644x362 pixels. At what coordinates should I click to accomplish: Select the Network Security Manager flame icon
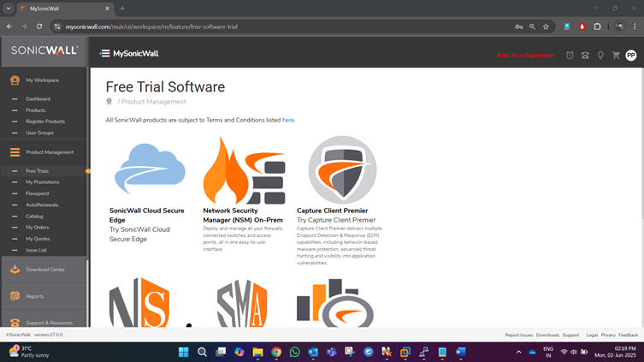point(244,170)
